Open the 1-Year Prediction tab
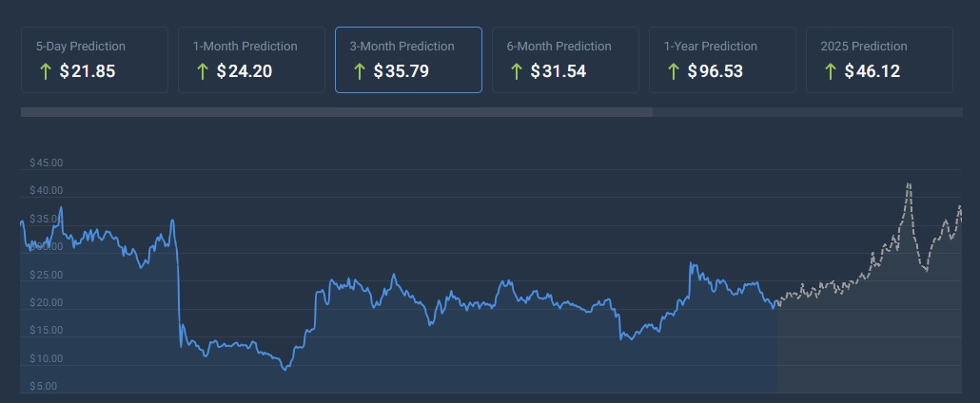980x403 pixels. pyautogui.click(x=722, y=60)
